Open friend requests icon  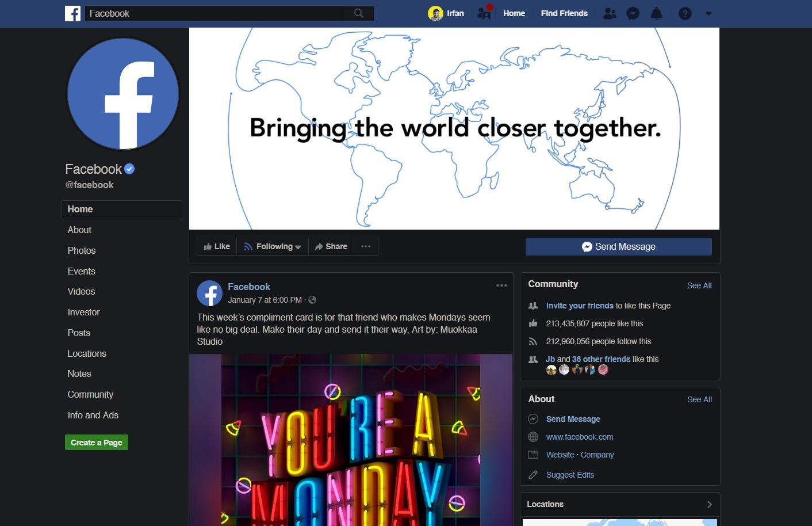pos(610,13)
